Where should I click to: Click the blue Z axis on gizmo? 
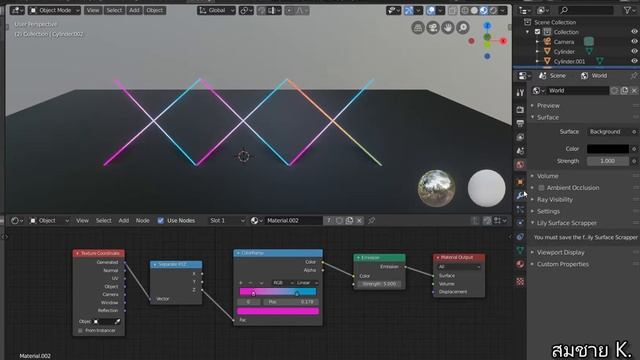coord(487,26)
